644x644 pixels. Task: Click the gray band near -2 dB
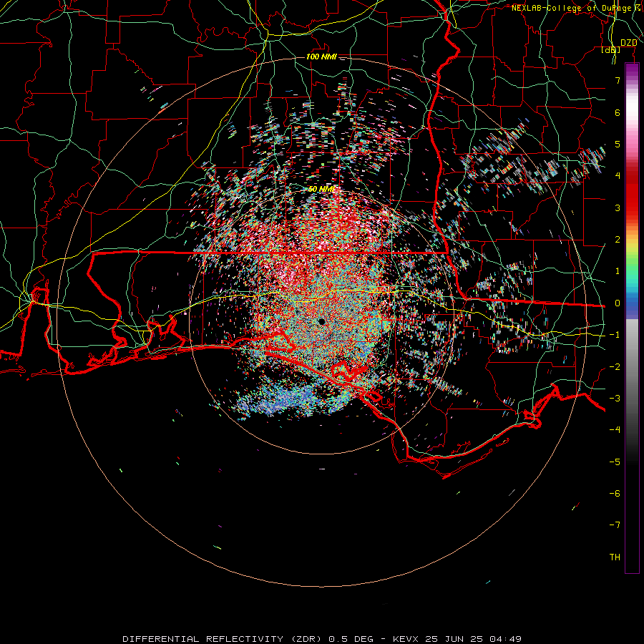(632, 367)
